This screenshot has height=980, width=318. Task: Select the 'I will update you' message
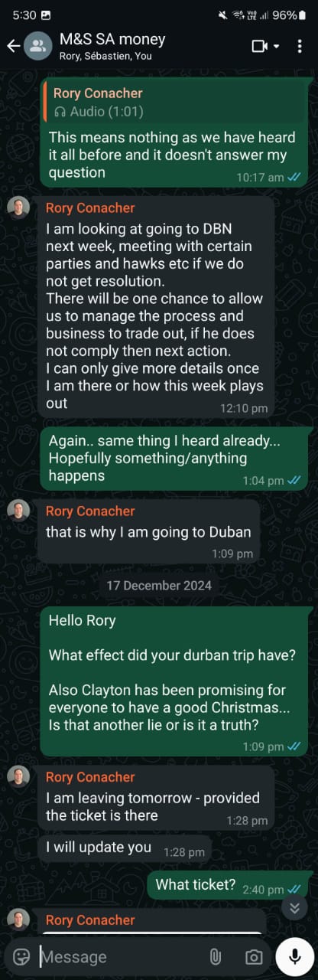[125, 848]
